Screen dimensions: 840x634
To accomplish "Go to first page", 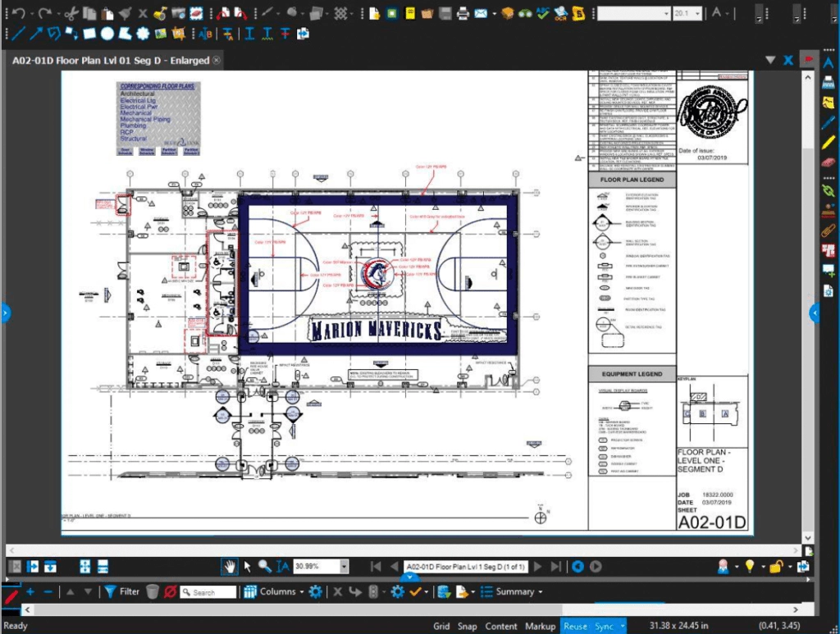I will 376,567.
